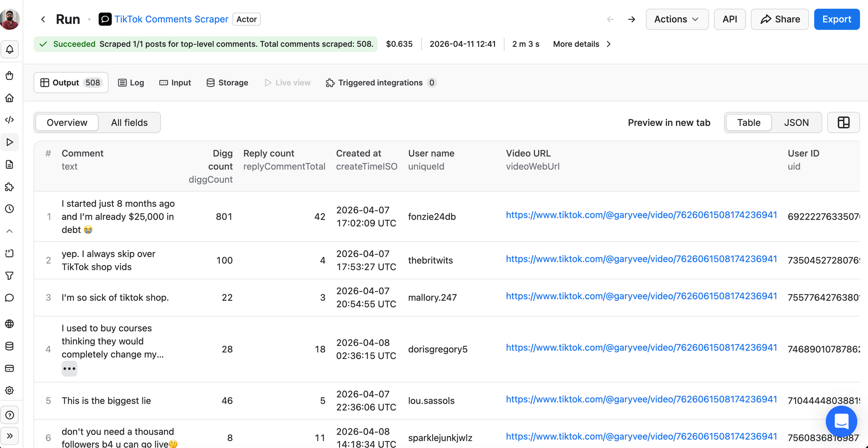
Task: Switch to the Overview view
Action: click(x=67, y=122)
